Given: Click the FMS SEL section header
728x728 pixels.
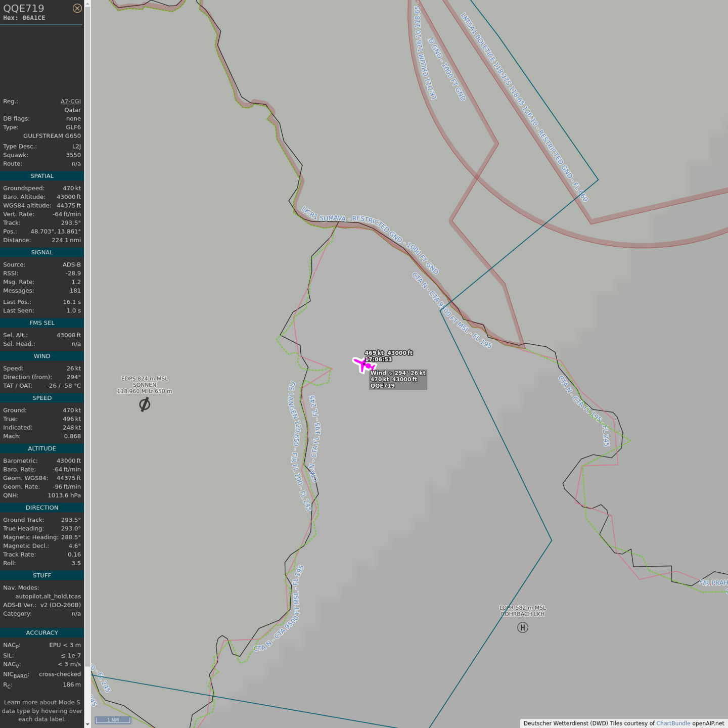Looking at the screenshot, I should tap(42, 323).
